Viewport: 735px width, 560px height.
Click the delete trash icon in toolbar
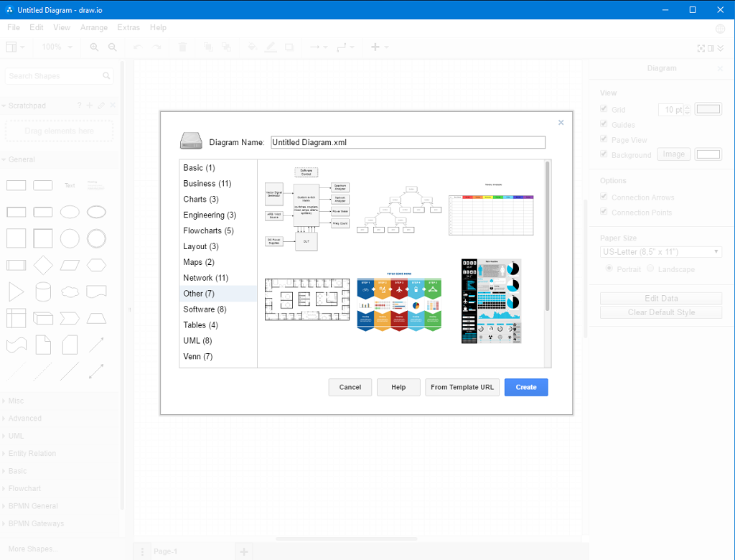[x=183, y=47]
